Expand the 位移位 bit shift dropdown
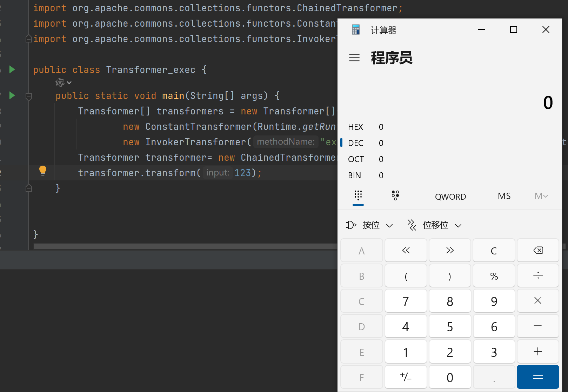The width and height of the screenshot is (568, 392). [x=434, y=225]
